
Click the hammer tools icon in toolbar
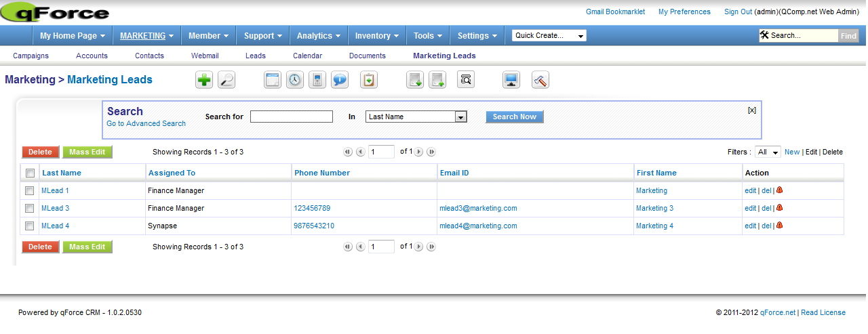[x=540, y=81]
